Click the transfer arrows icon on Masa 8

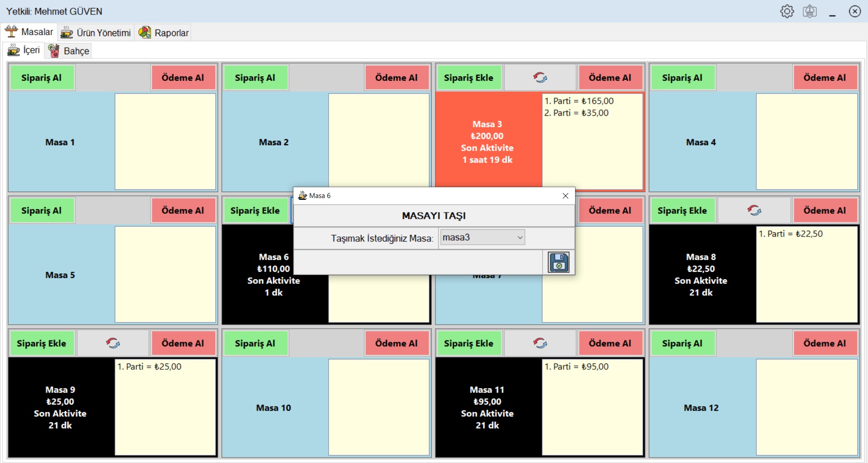(x=754, y=211)
